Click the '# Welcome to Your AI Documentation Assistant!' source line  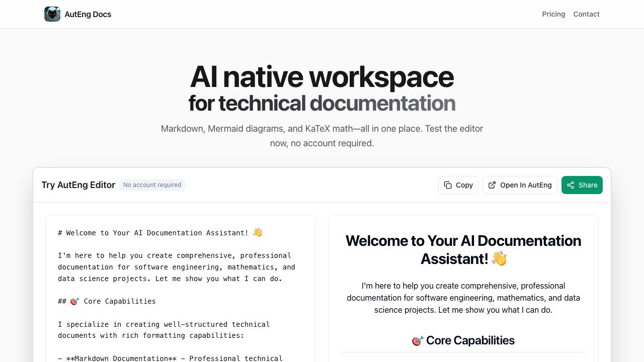point(160,233)
